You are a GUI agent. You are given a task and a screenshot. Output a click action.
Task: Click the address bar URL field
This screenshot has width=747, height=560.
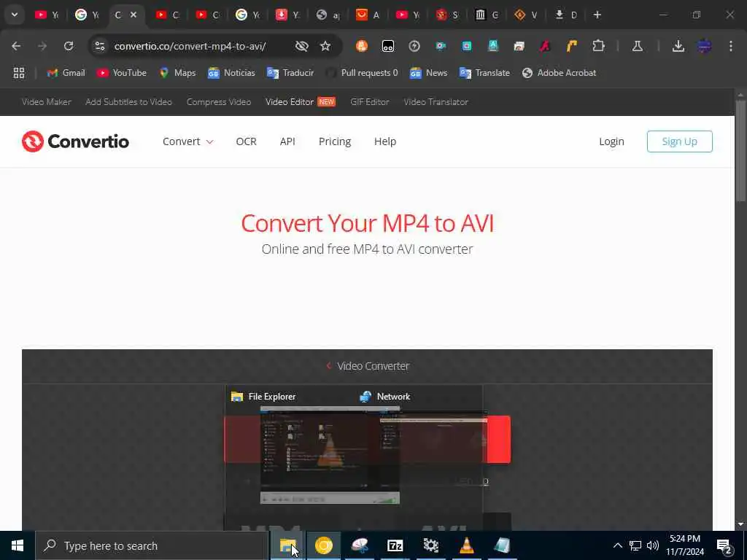(190, 46)
